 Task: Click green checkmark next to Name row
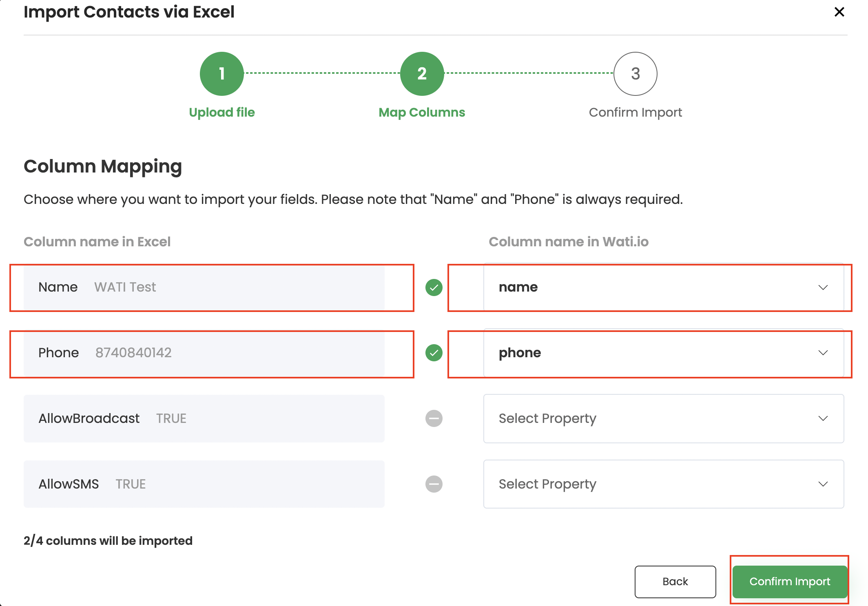pyautogui.click(x=434, y=288)
